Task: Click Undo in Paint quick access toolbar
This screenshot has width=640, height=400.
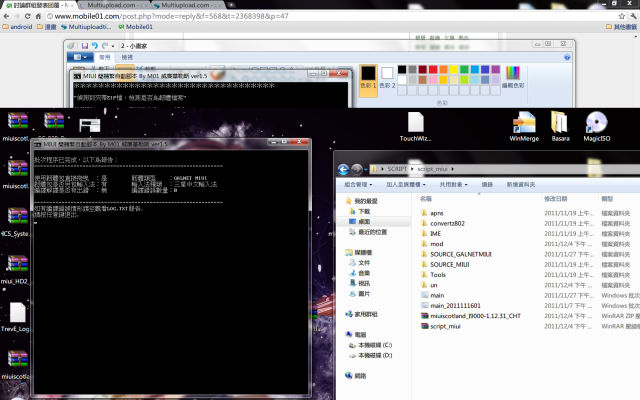Action: tap(95, 46)
